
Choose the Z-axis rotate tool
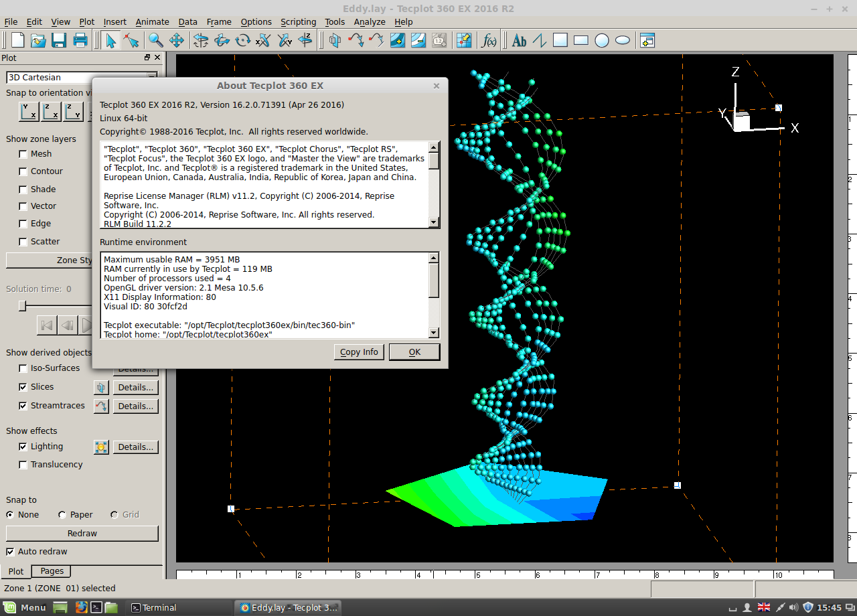point(305,40)
